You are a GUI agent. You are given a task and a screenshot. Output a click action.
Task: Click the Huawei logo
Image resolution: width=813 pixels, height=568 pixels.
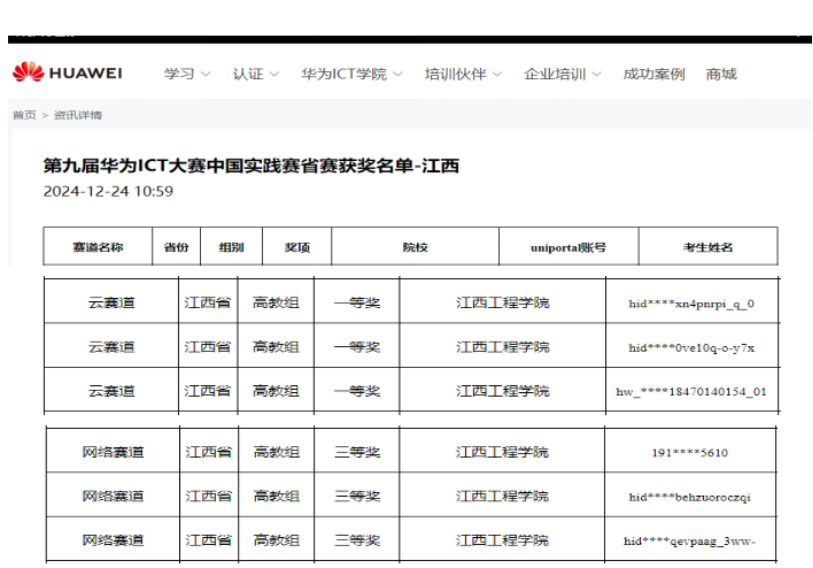[67, 73]
